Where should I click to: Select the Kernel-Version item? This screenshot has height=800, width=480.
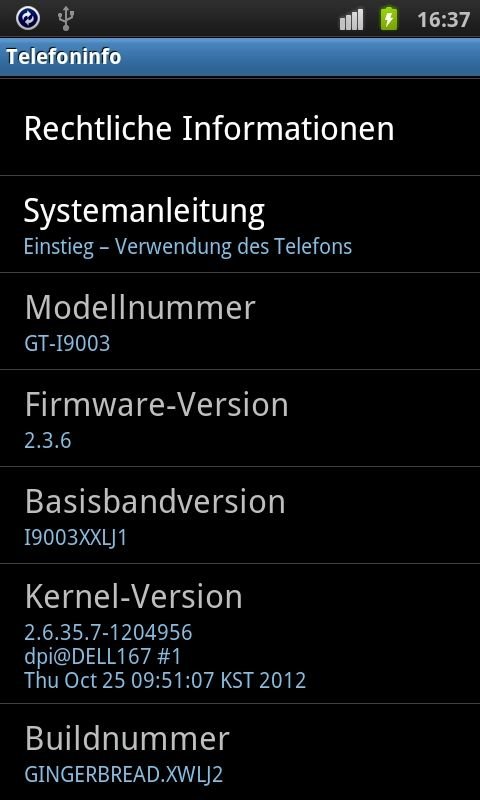240,633
